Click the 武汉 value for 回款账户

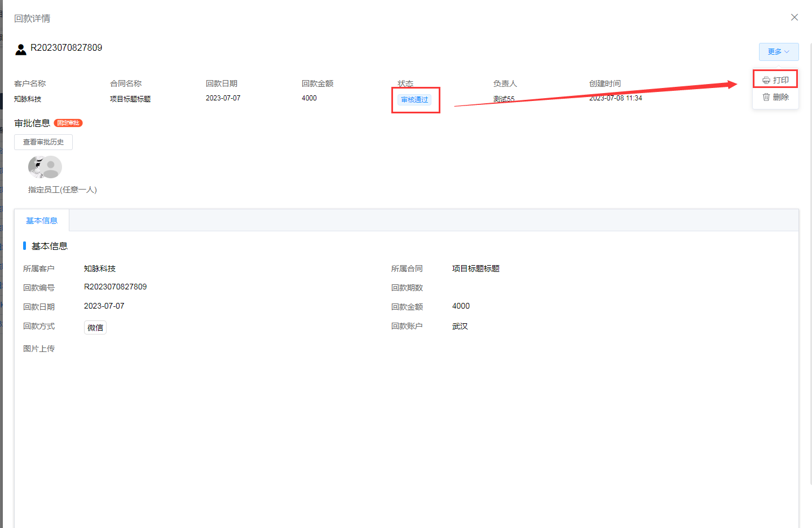pyautogui.click(x=460, y=326)
